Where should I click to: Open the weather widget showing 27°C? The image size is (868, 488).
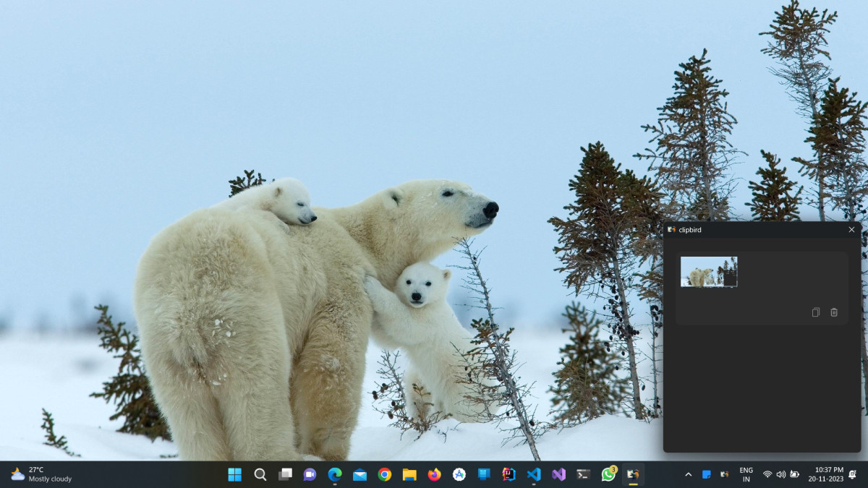click(41, 474)
